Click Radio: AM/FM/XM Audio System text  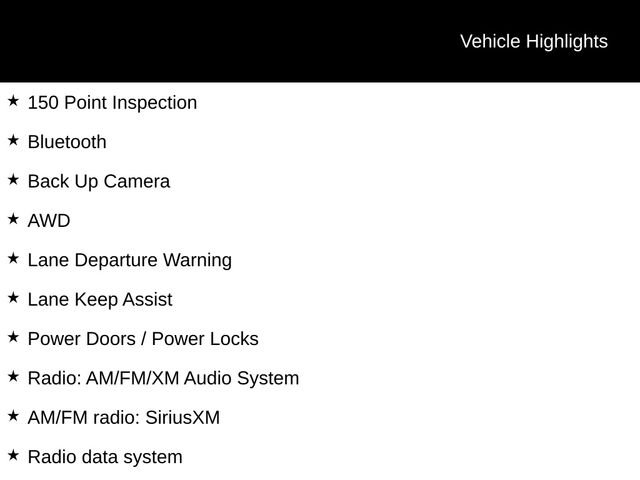tap(163, 378)
